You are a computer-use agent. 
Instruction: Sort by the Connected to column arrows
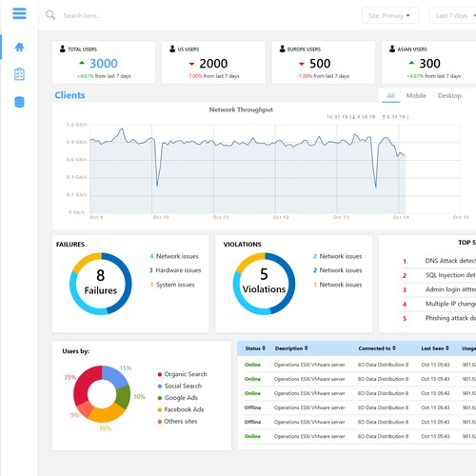pos(394,348)
